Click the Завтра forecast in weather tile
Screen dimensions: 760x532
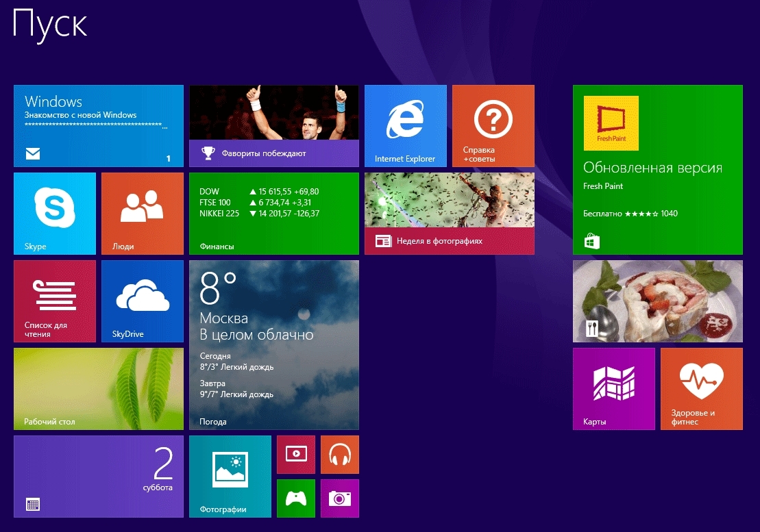236,389
